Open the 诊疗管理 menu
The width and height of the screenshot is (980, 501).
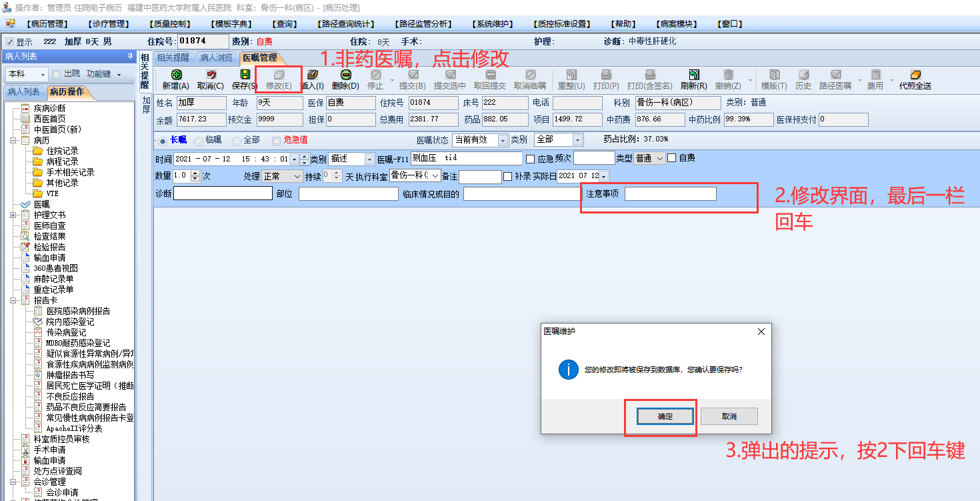(108, 24)
